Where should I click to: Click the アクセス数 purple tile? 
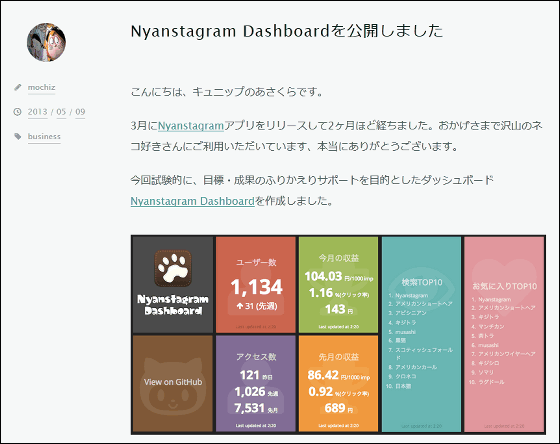click(256, 384)
